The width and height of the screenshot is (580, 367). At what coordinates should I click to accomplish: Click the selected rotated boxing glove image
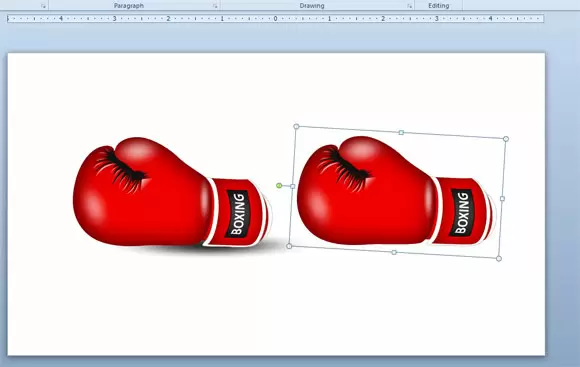pyautogui.click(x=395, y=191)
